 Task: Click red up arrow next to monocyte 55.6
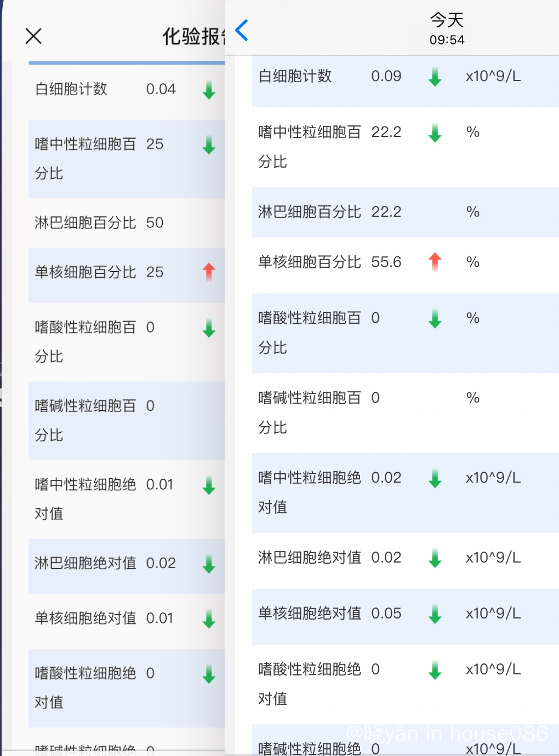435,262
